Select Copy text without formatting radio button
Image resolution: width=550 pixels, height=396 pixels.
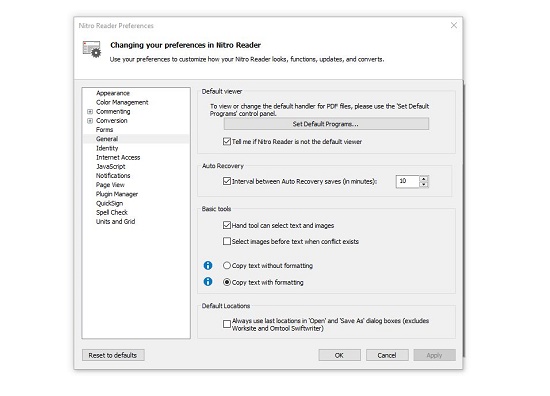pyautogui.click(x=227, y=266)
